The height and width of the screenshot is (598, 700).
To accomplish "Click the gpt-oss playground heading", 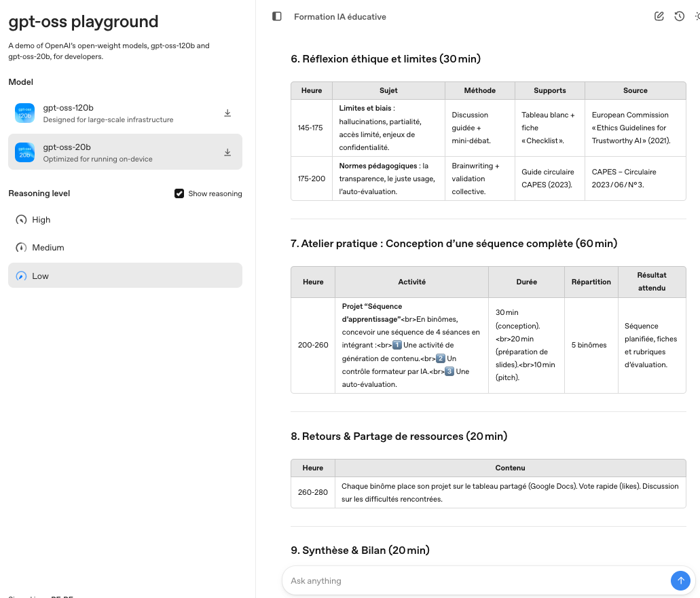I will coord(84,22).
